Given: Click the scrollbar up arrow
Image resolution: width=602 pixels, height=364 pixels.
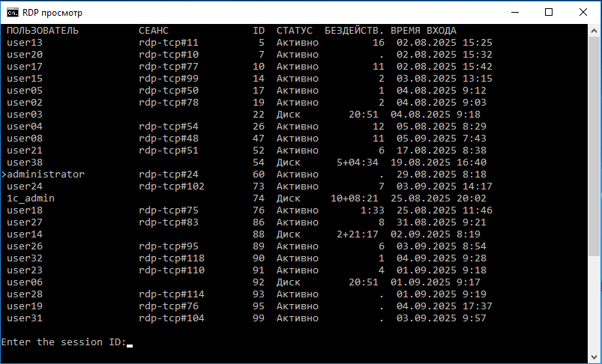Looking at the screenshot, I should 595,31.
